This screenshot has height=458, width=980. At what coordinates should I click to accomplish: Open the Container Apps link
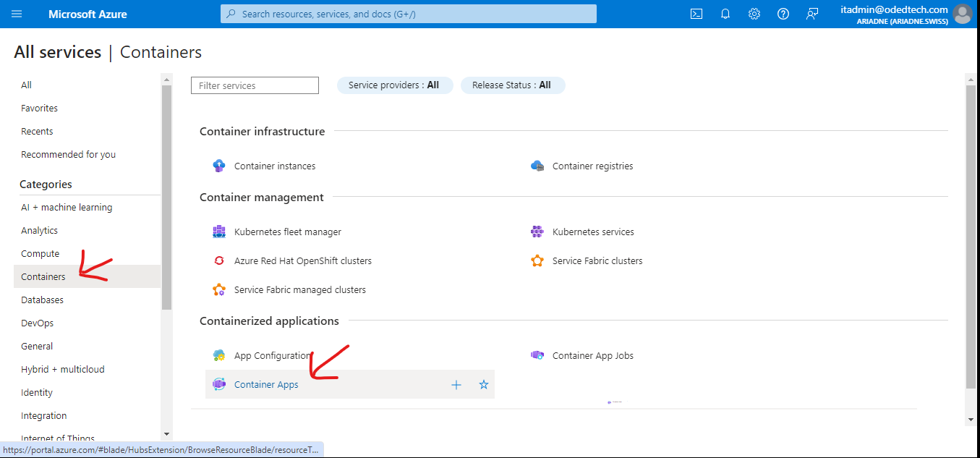[266, 384]
